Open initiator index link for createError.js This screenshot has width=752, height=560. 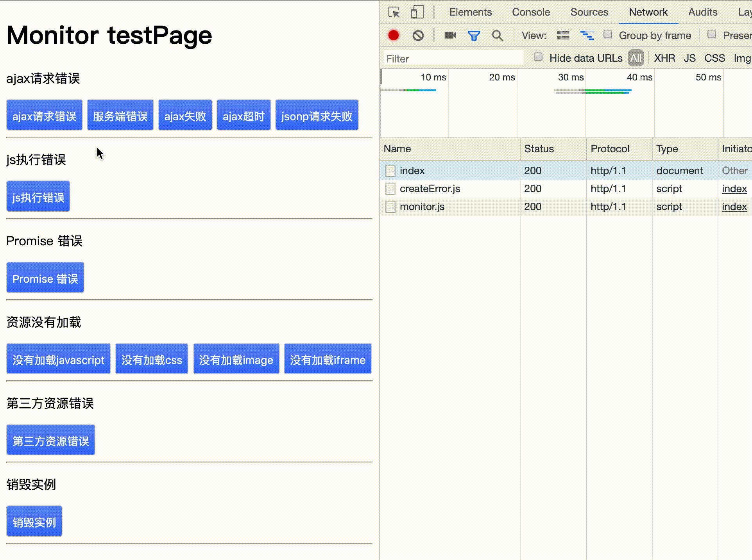(x=734, y=189)
